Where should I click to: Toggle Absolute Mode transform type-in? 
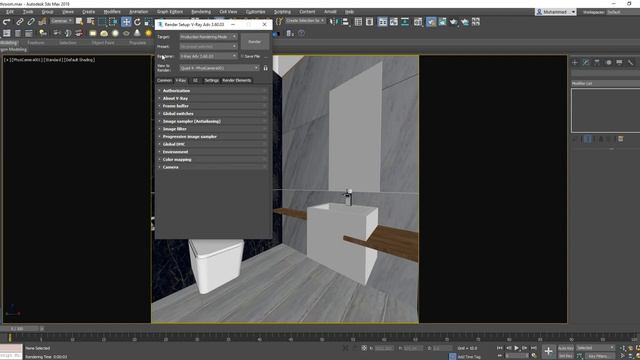364,348
